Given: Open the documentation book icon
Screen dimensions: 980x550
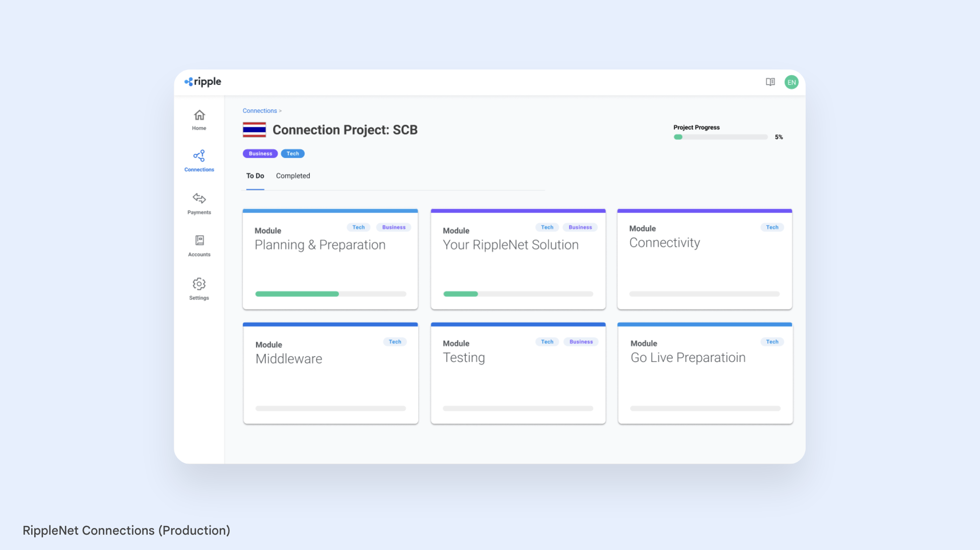Looking at the screenshot, I should click(770, 82).
